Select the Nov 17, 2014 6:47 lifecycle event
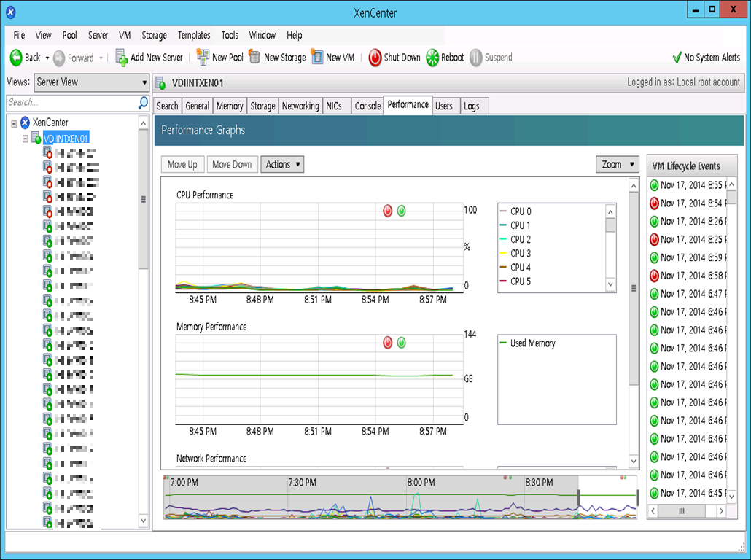 tap(688, 294)
